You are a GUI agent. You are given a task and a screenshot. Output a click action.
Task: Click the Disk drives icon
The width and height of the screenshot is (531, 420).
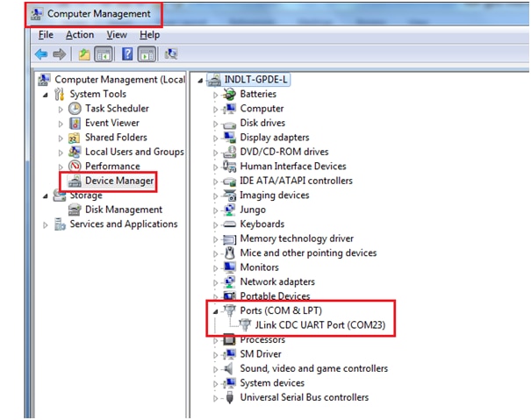(229, 124)
